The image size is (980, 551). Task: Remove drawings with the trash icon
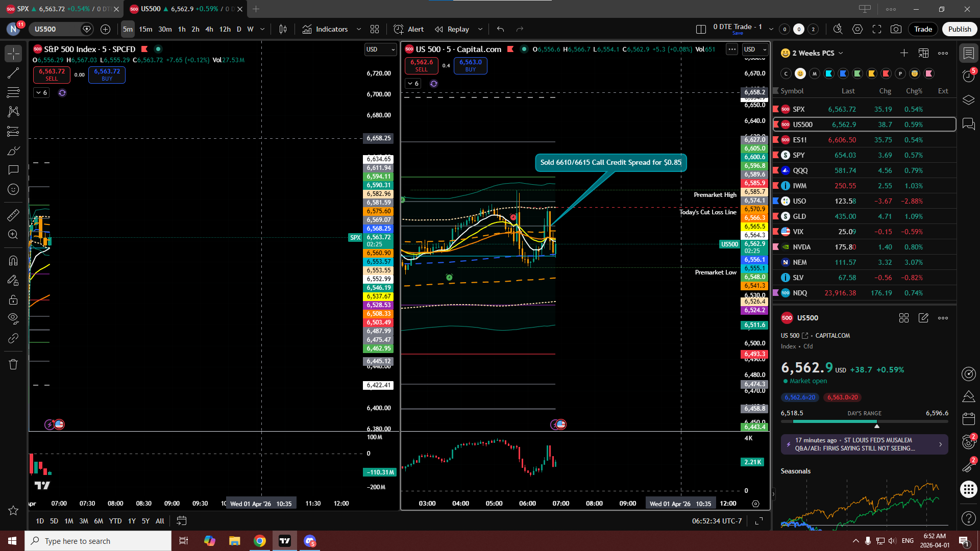pos(13,364)
